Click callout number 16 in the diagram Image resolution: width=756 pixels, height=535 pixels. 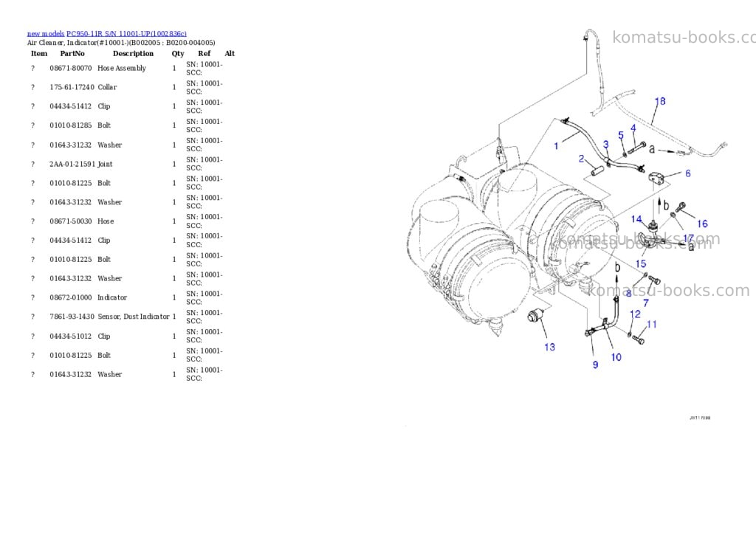703,224
